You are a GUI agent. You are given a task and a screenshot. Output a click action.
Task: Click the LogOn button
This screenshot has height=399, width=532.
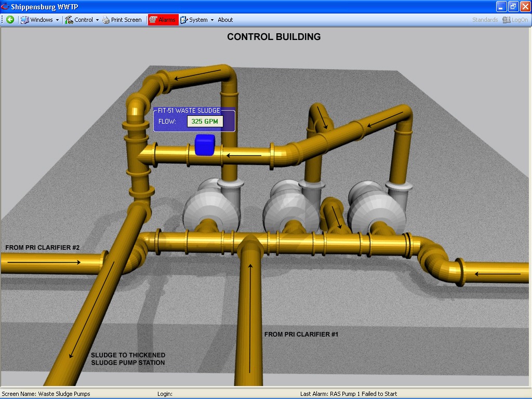tap(515, 20)
